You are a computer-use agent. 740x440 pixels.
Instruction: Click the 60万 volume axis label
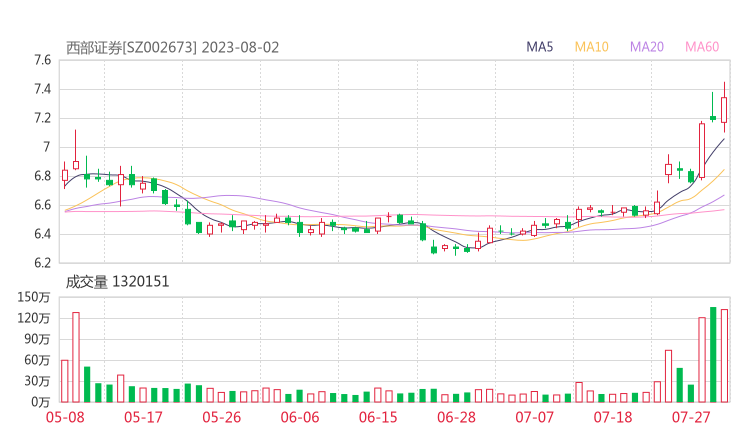(x=37, y=360)
